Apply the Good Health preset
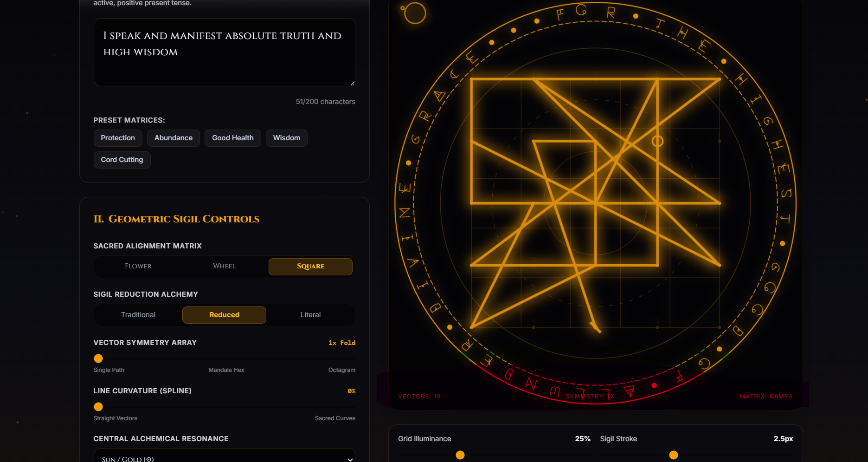The width and height of the screenshot is (868, 462). tap(233, 138)
